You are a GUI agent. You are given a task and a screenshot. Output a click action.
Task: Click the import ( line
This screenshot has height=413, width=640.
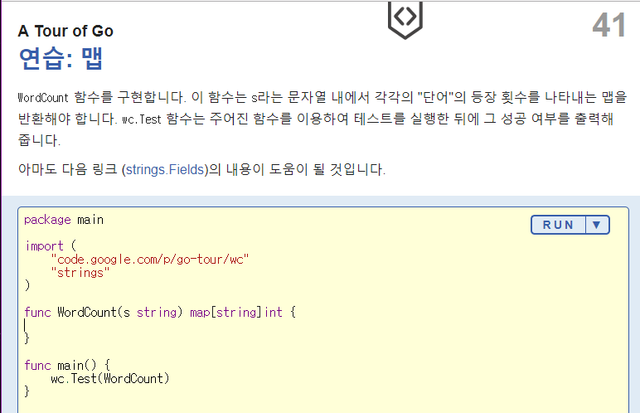(x=50, y=246)
